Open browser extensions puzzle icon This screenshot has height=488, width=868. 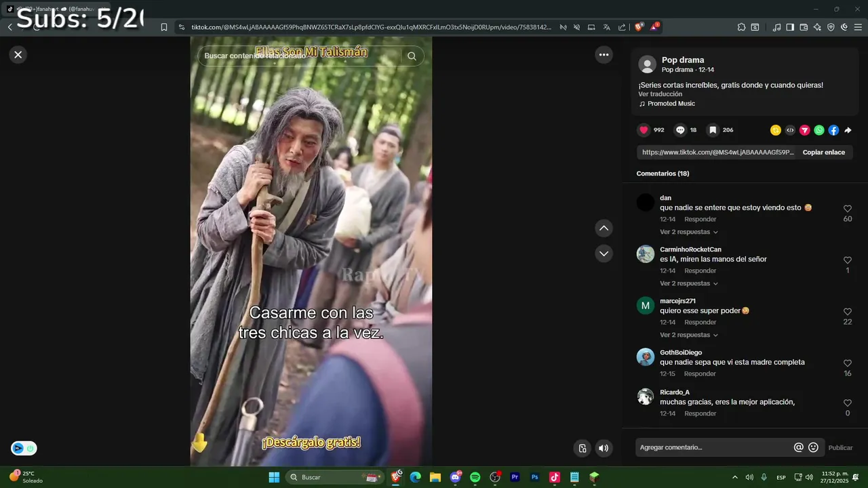click(x=741, y=27)
